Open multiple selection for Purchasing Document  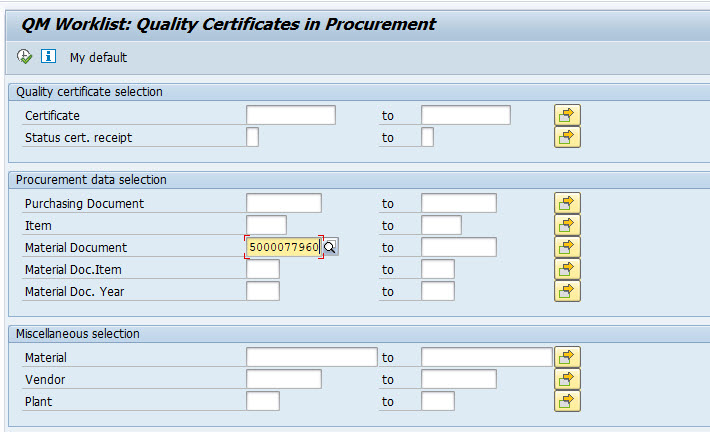(x=567, y=203)
